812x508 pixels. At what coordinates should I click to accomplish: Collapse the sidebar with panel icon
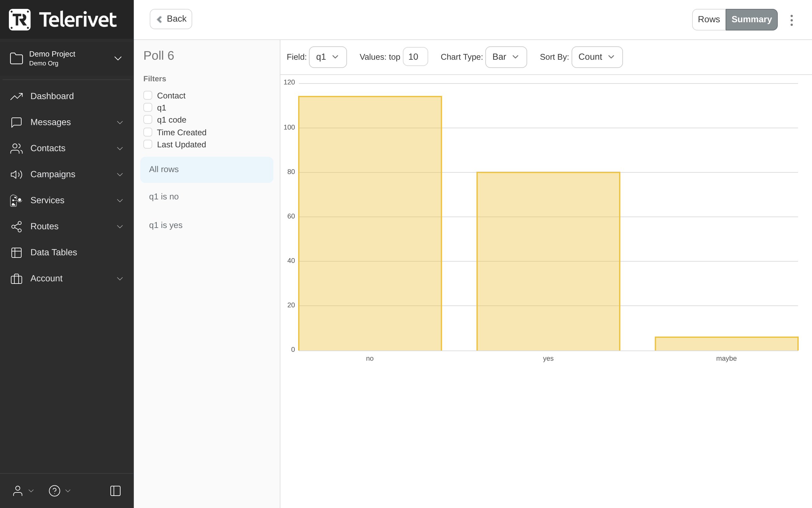pyautogui.click(x=115, y=491)
